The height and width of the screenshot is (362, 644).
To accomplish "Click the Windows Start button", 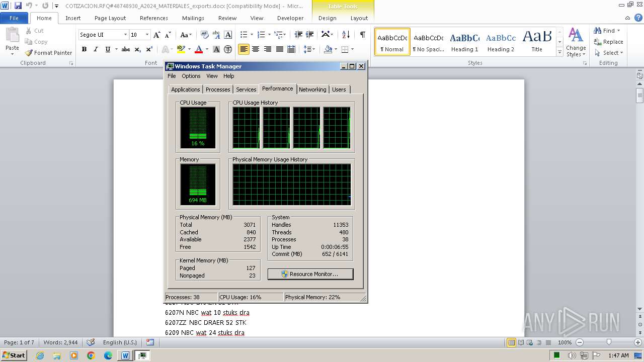I will [x=14, y=355].
